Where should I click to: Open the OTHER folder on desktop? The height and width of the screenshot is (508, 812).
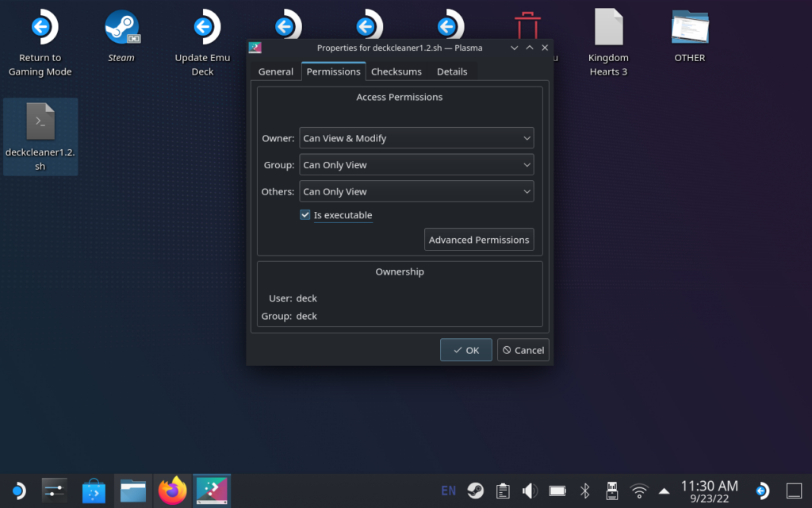coord(689,37)
